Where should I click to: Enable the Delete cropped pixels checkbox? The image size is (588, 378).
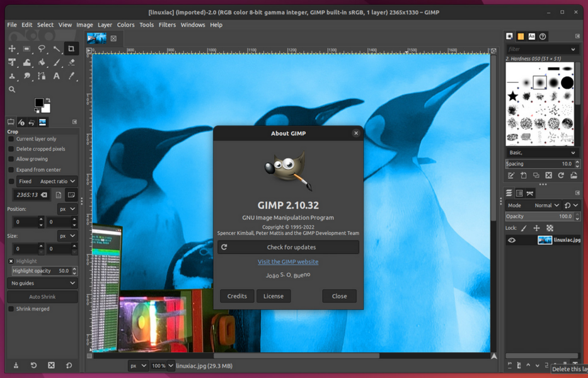[x=11, y=149]
